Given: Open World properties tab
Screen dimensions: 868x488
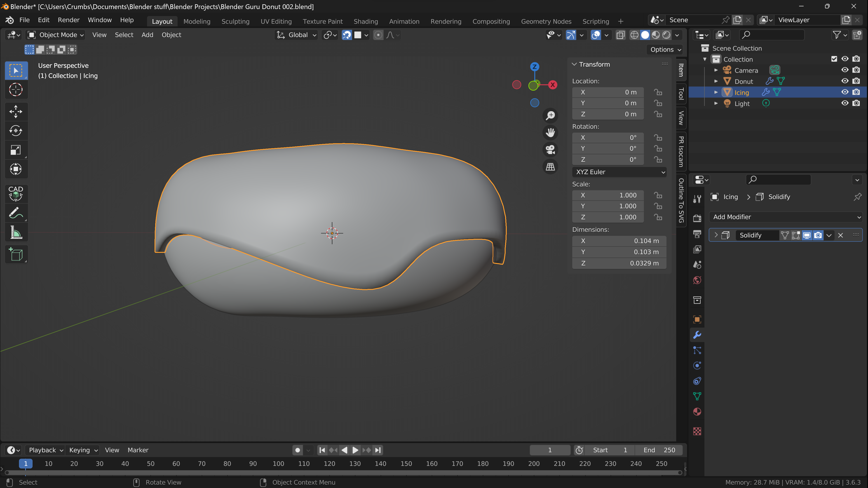Looking at the screenshot, I should tap(697, 280).
